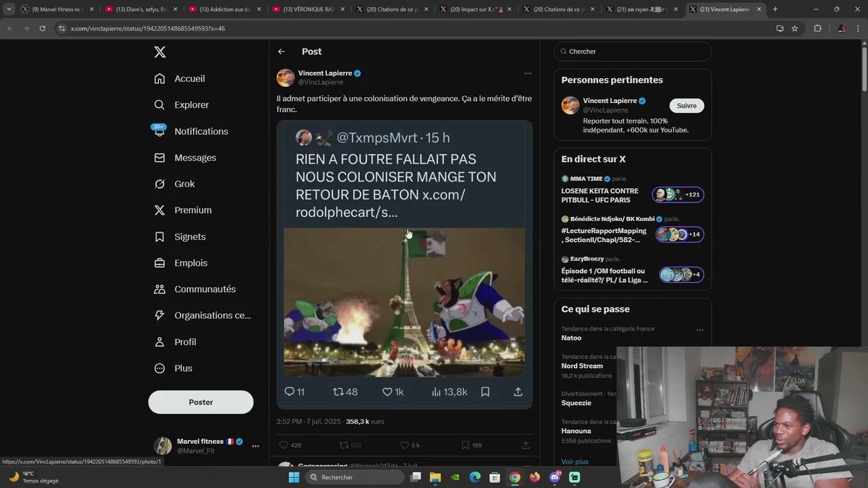Click the 358,3 k vues count
Screen dimensions: 868x488
click(365, 422)
